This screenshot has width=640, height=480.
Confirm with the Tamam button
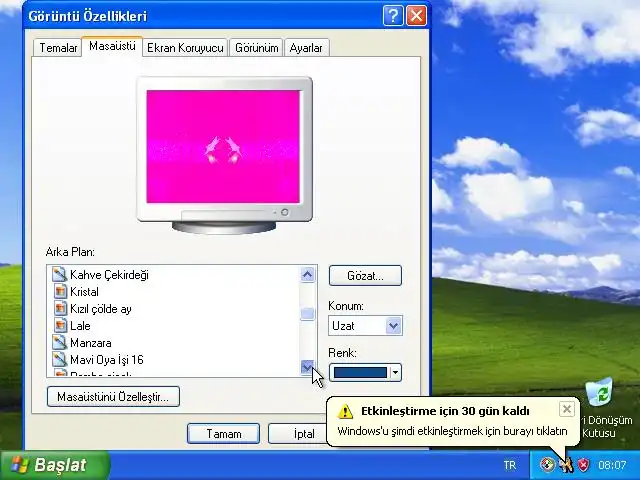(x=223, y=433)
